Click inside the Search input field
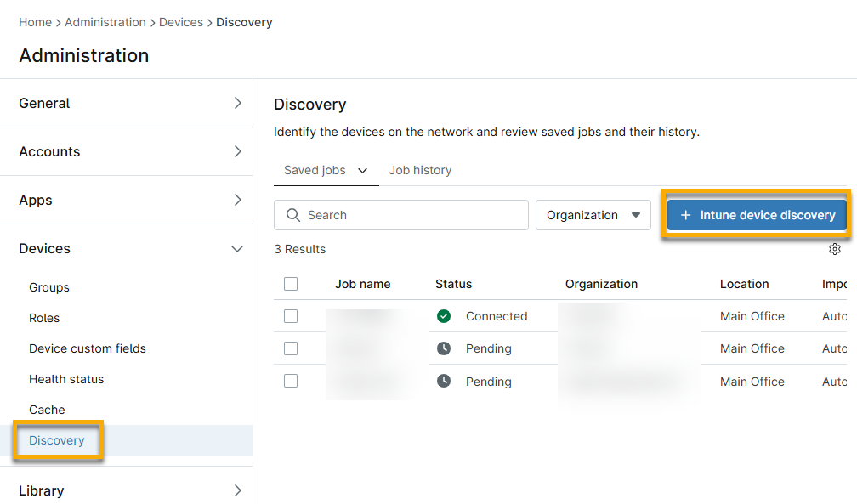 (400, 215)
